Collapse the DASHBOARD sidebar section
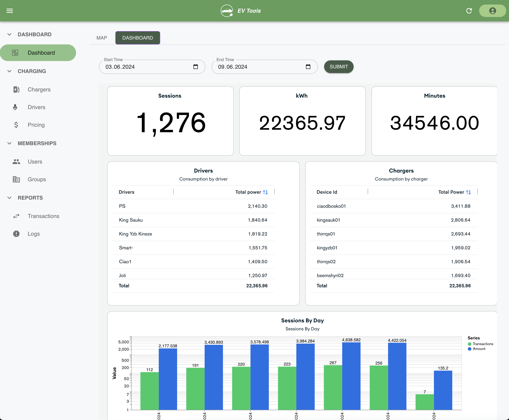Viewport: 509px width, 420px height. click(9, 34)
